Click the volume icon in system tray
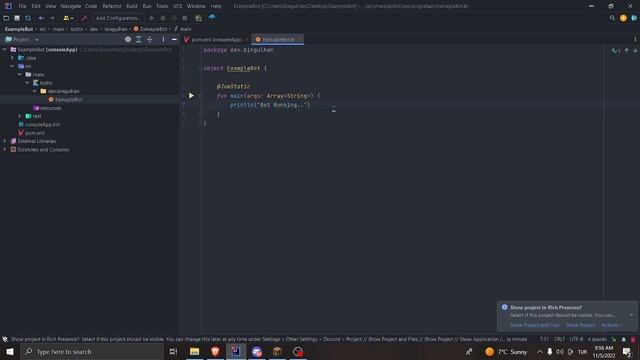The image size is (640, 360). (560, 352)
